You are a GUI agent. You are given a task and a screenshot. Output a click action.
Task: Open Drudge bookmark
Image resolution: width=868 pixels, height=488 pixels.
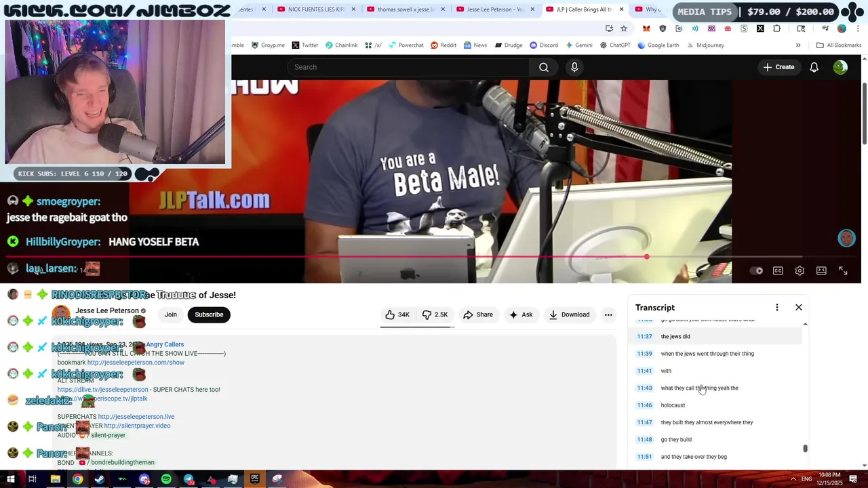(x=509, y=45)
